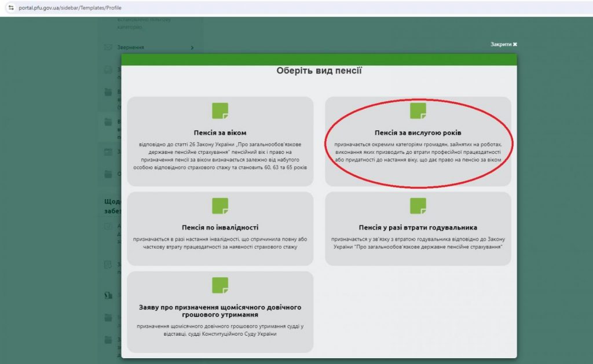Click the description text mentioning статті 26 Закону України
The height and width of the screenshot is (364, 593).
pyautogui.click(x=220, y=155)
